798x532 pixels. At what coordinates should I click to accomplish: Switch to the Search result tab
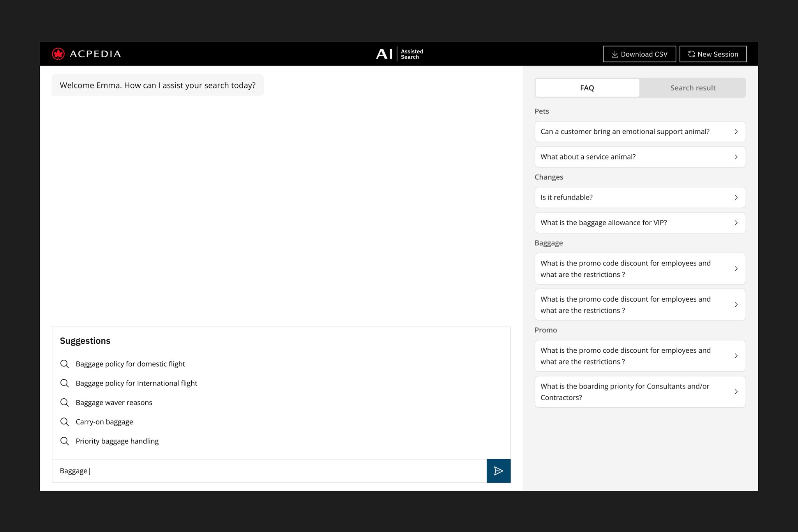(x=692, y=88)
